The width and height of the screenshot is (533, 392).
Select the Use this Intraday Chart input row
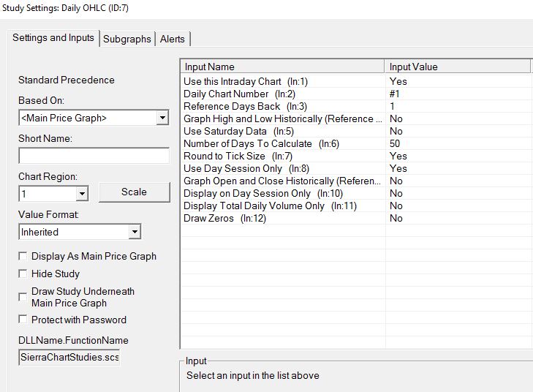(x=283, y=82)
